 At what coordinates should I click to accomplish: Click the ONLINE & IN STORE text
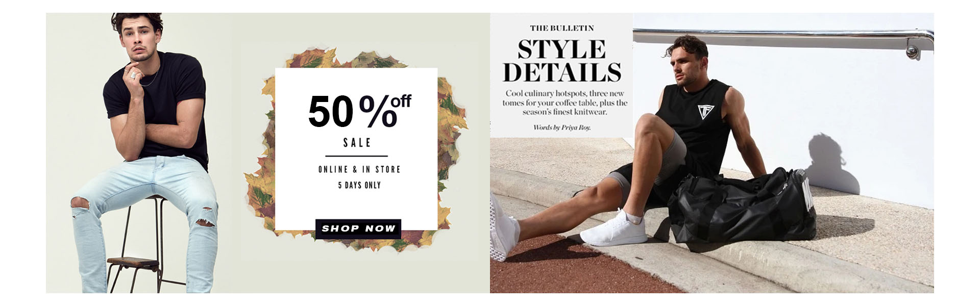(x=359, y=169)
